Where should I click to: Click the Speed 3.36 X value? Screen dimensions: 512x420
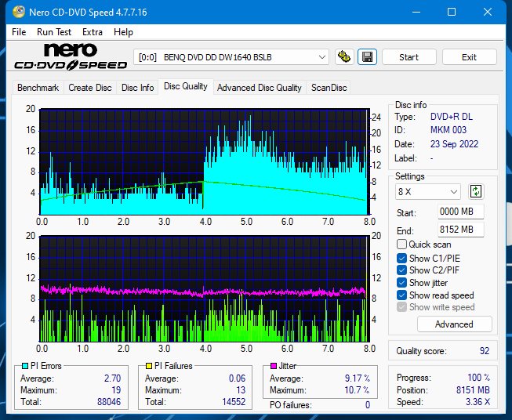coord(478,401)
